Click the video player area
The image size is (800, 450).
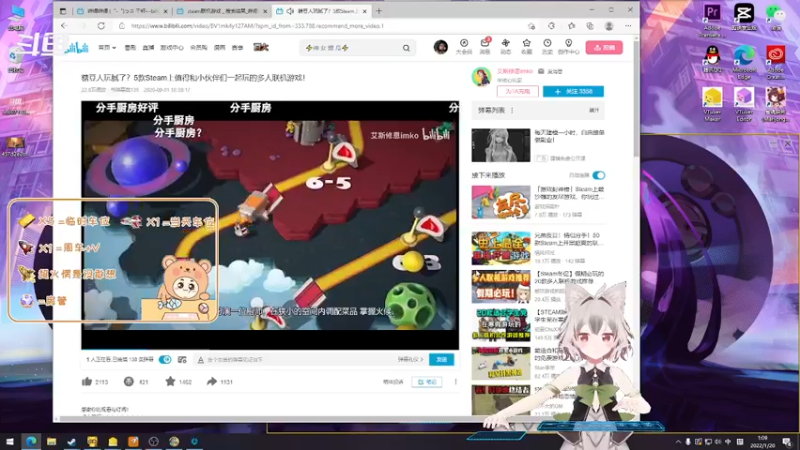tap(270, 225)
